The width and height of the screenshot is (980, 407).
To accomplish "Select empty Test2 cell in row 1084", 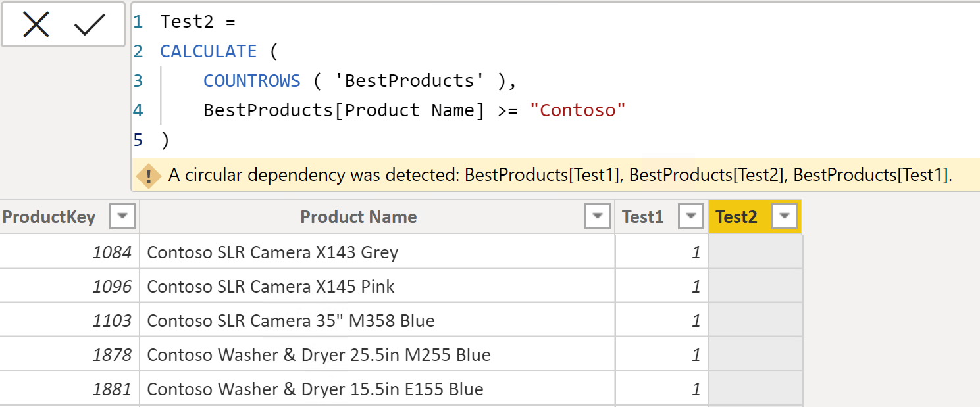I will (756, 252).
